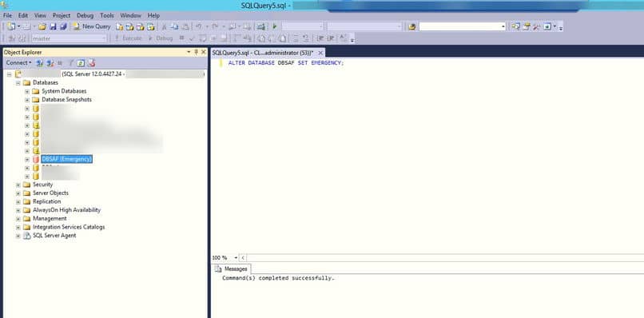The height and width of the screenshot is (318, 644).
Task: Click Connect Object Explorer plug icon
Action: (x=40, y=63)
